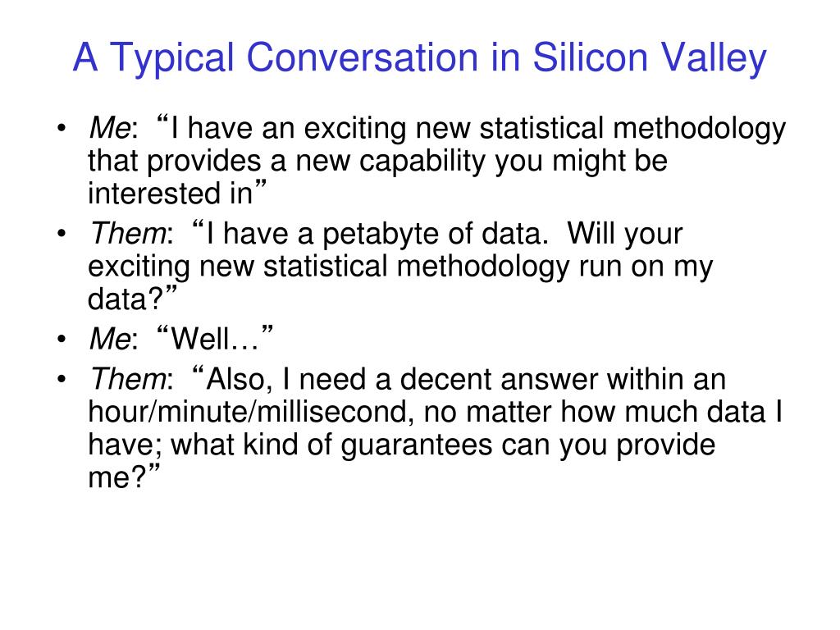Click the word 'capability' in the first bullet
The image size is (840, 630).
(x=422, y=162)
